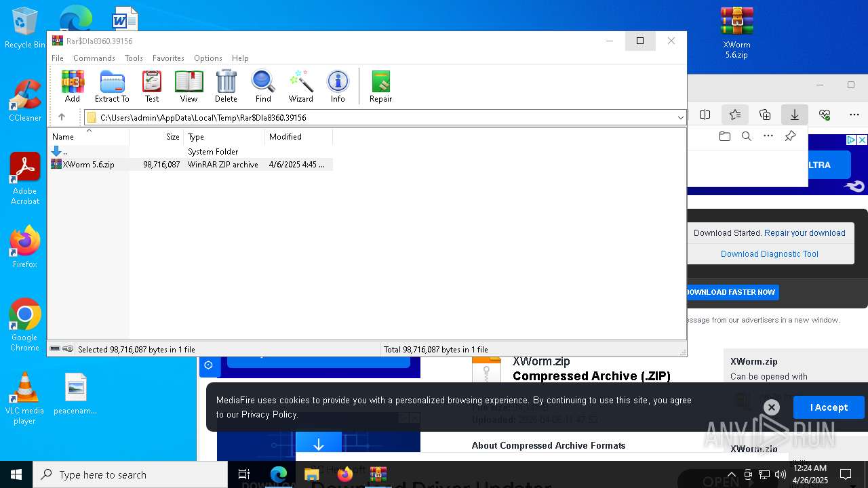Open the Tools menu
Viewport: 868px width, 488px height.
(x=134, y=58)
